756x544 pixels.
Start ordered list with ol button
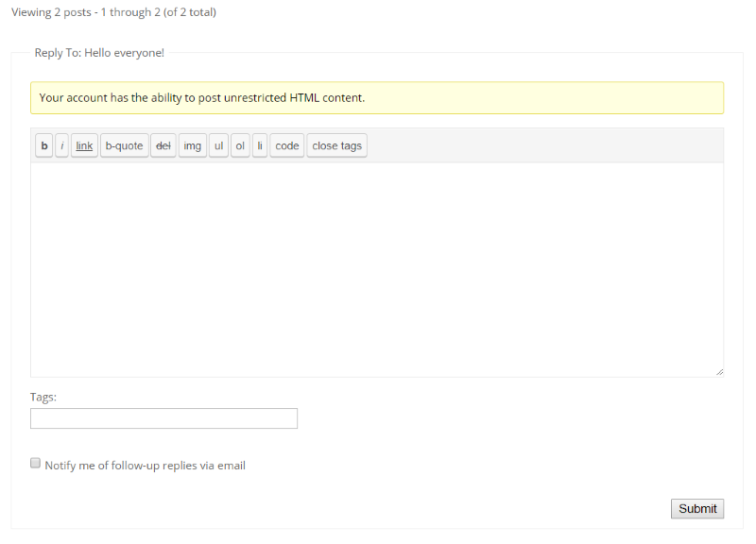(x=240, y=145)
